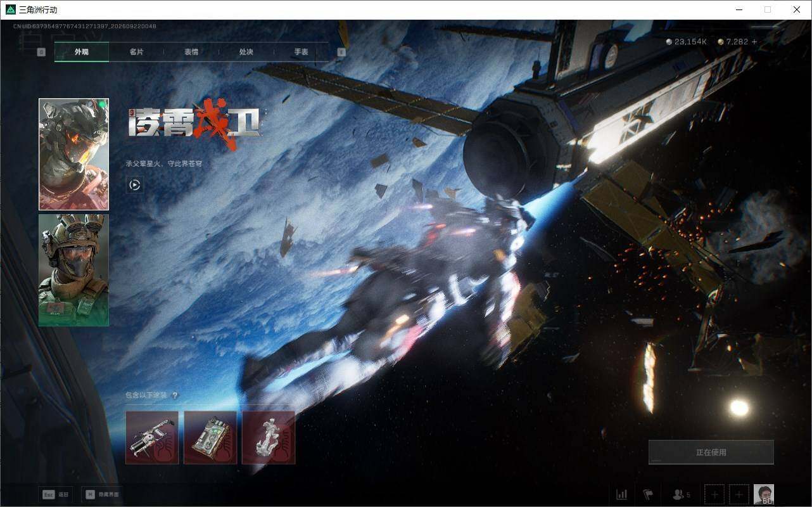This screenshot has width=812, height=507.
Task: Click the 三角洲行动 app icon in title bar
Action: 10,10
